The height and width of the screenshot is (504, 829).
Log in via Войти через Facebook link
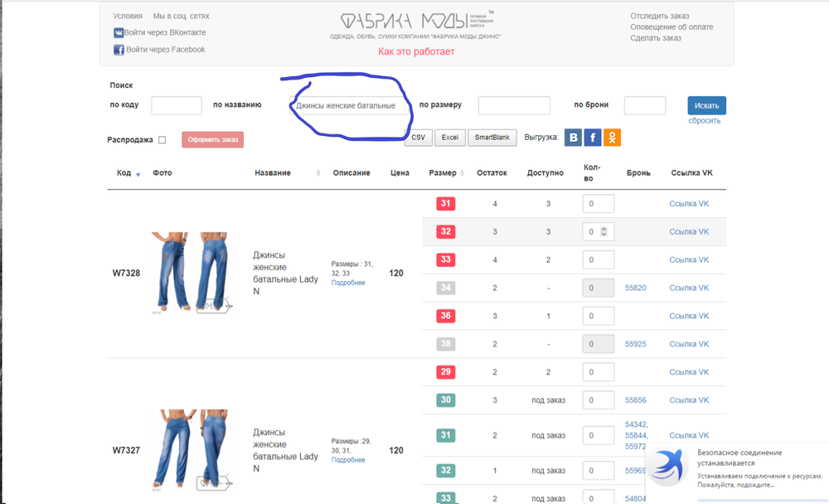click(x=166, y=50)
